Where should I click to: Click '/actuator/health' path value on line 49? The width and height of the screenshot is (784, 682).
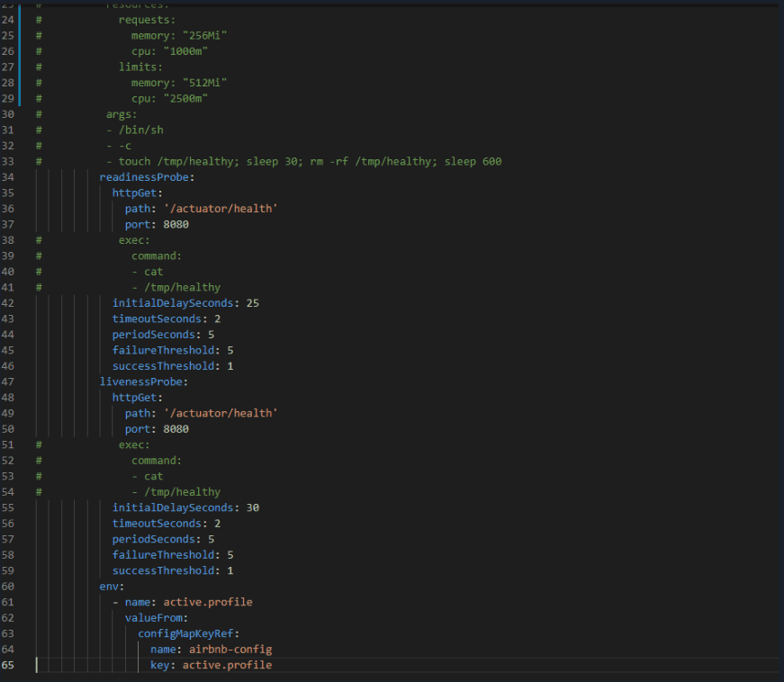pyautogui.click(x=221, y=413)
